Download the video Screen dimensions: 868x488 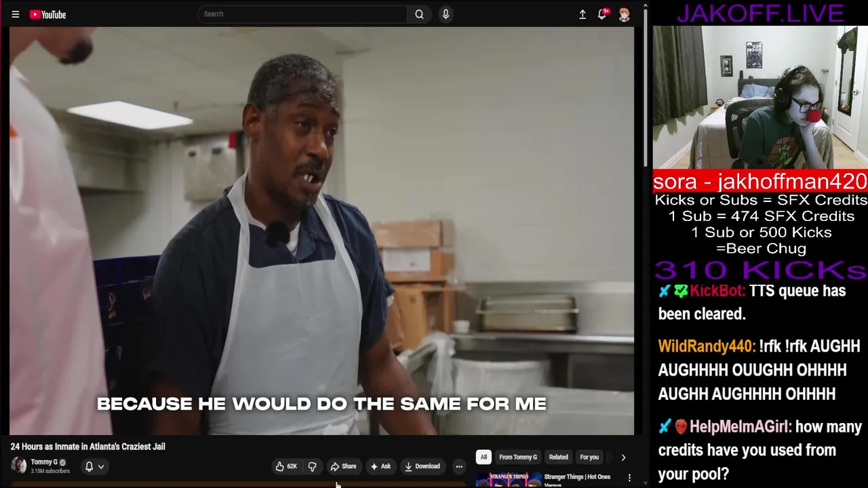(x=422, y=466)
